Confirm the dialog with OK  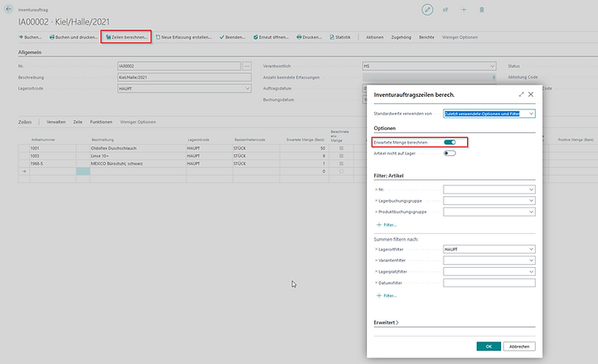click(x=488, y=345)
